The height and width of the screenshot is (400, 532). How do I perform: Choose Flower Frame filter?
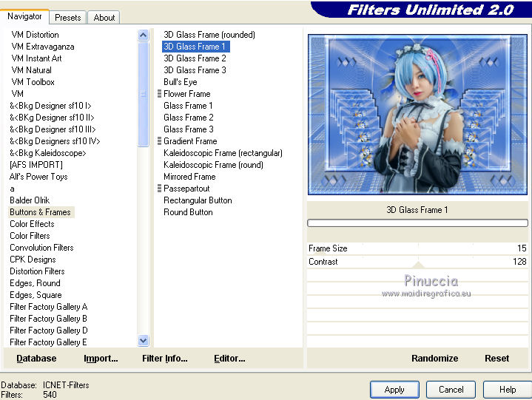(x=187, y=94)
